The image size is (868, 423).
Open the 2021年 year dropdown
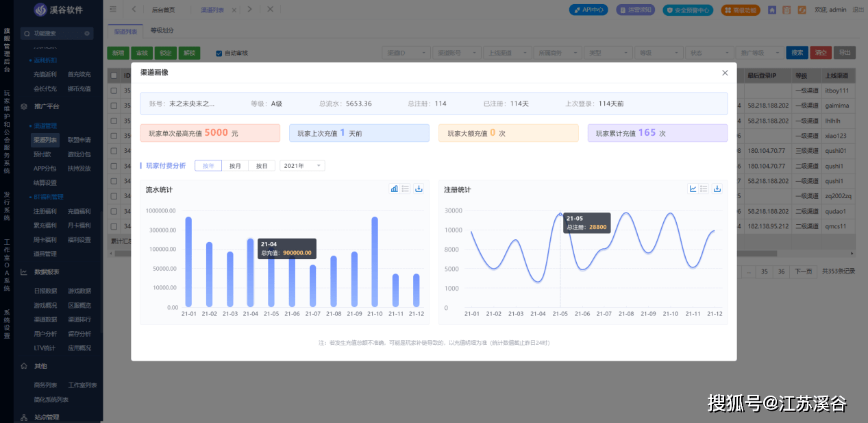(x=302, y=166)
